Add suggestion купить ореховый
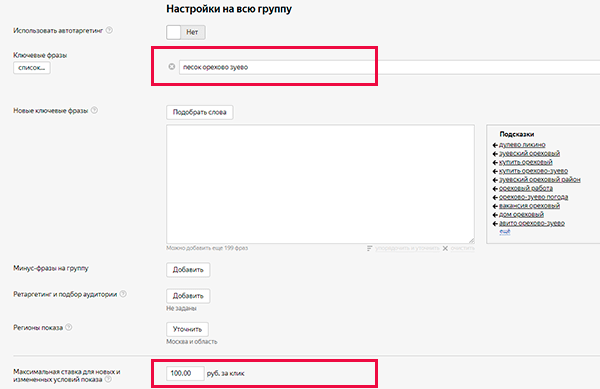600x389 pixels. [525, 162]
